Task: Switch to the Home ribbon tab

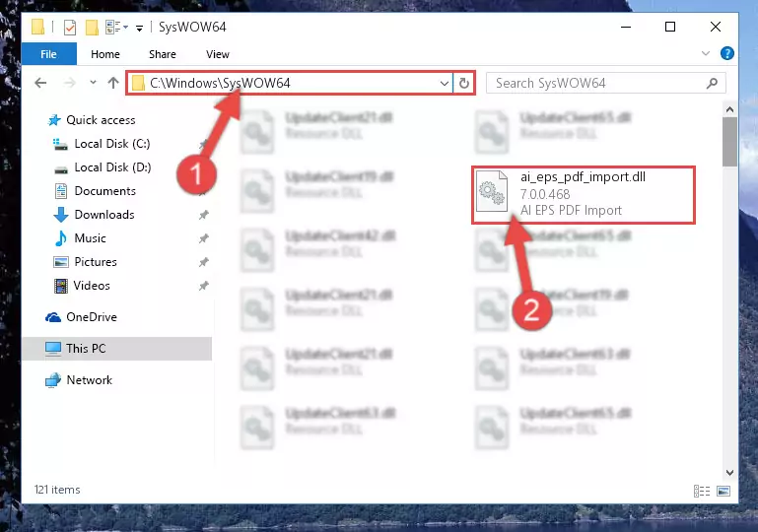Action: tap(105, 54)
